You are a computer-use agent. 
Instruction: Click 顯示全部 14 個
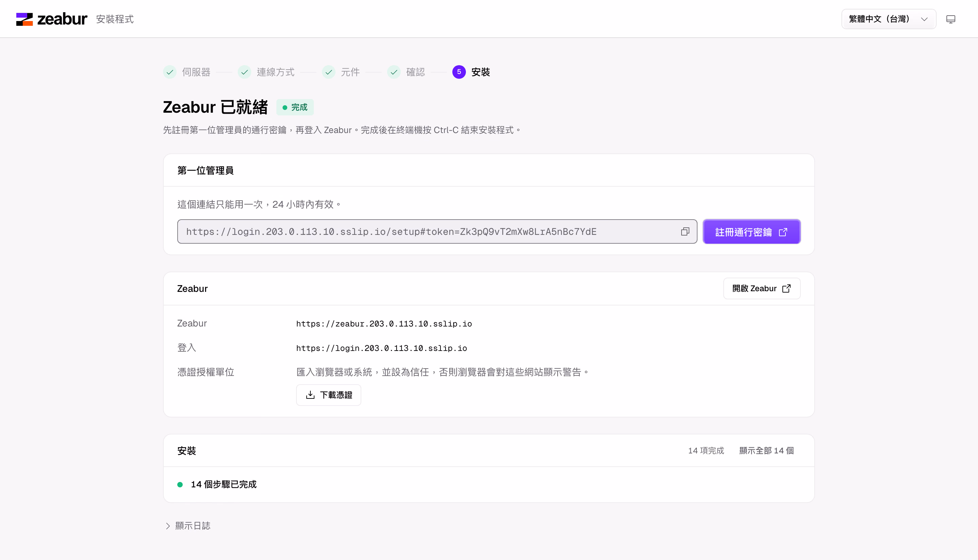766,450
